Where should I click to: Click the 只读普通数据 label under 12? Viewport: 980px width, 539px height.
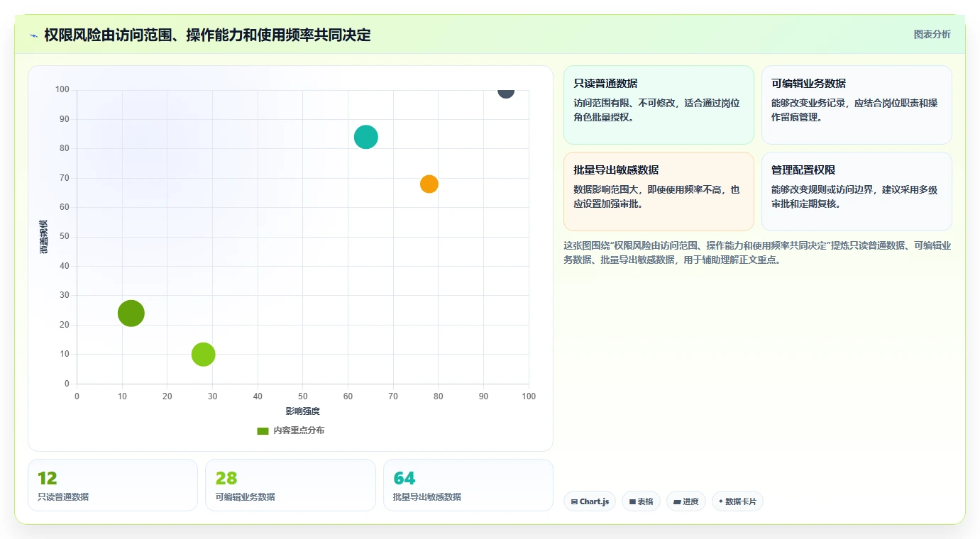63,497
